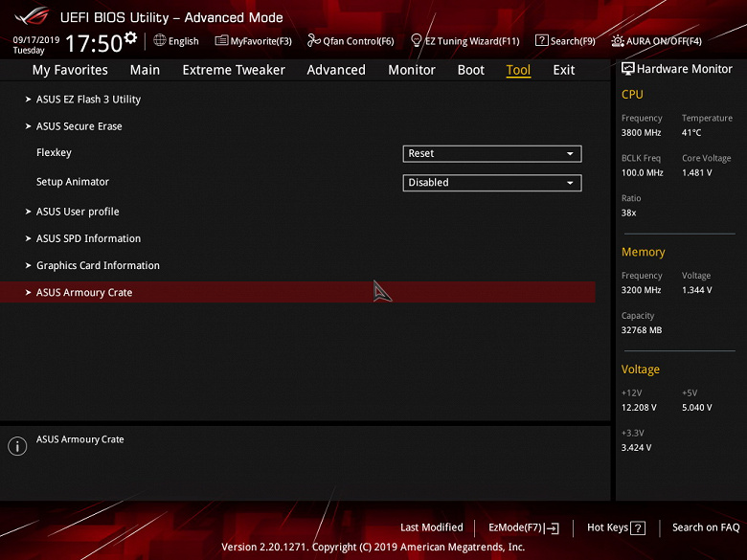Switch to the Boot tab
Image resolution: width=747 pixels, height=560 pixels.
[x=471, y=70]
